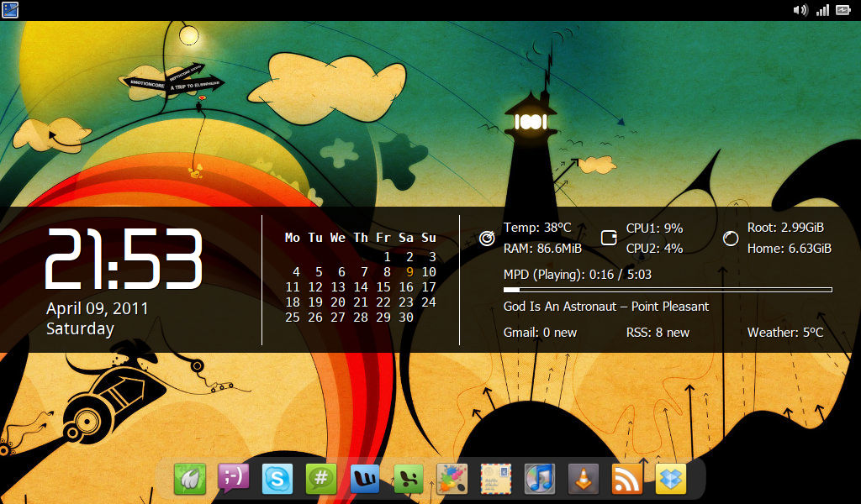Open the top-left panel menu icon

click(x=10, y=10)
